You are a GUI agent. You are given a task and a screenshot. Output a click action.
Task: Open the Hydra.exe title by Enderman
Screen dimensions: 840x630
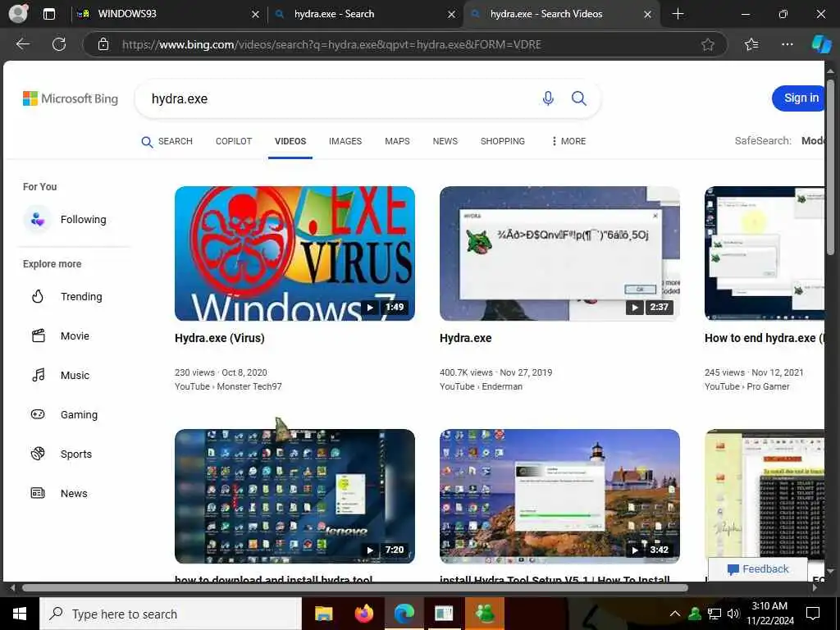click(x=466, y=338)
